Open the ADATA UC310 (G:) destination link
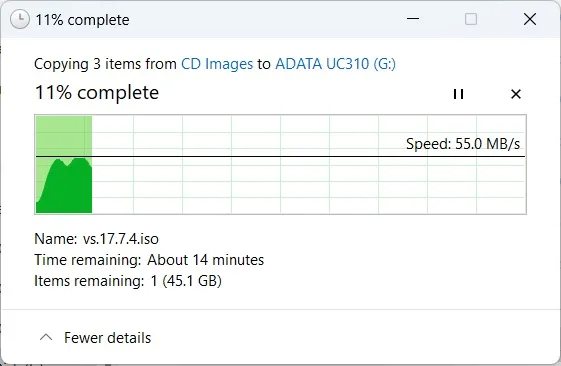 click(336, 64)
